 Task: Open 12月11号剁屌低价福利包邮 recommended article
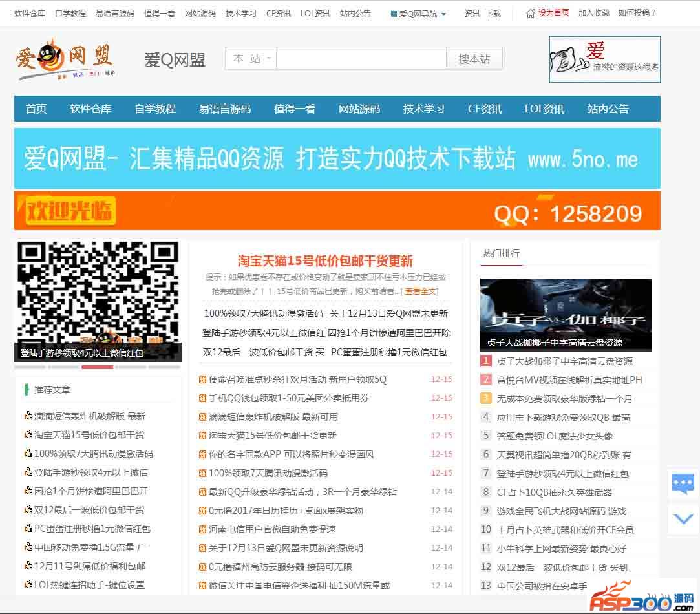90,566
